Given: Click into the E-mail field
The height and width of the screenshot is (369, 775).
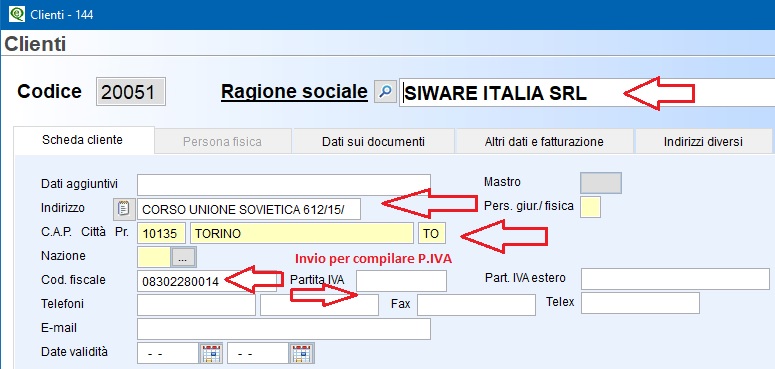Looking at the screenshot, I should pyautogui.click(x=284, y=329).
